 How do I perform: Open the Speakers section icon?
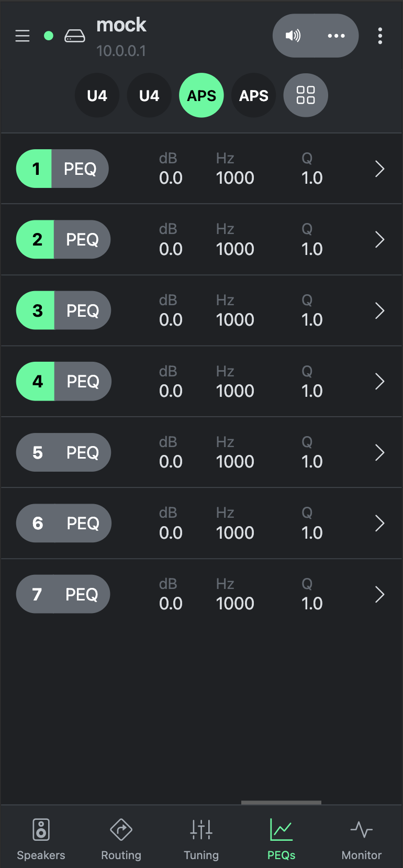pos(41,830)
